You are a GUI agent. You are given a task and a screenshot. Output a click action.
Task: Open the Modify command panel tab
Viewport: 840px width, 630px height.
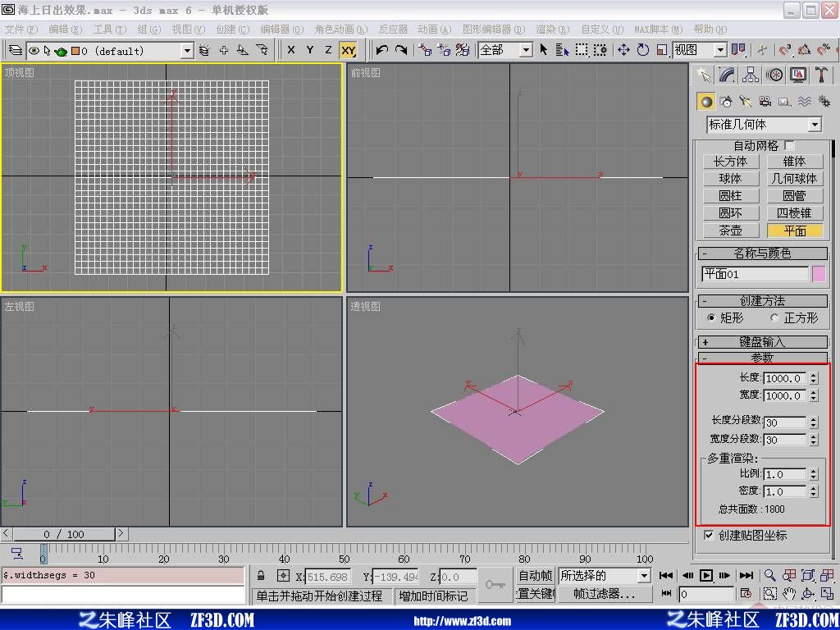(727, 75)
